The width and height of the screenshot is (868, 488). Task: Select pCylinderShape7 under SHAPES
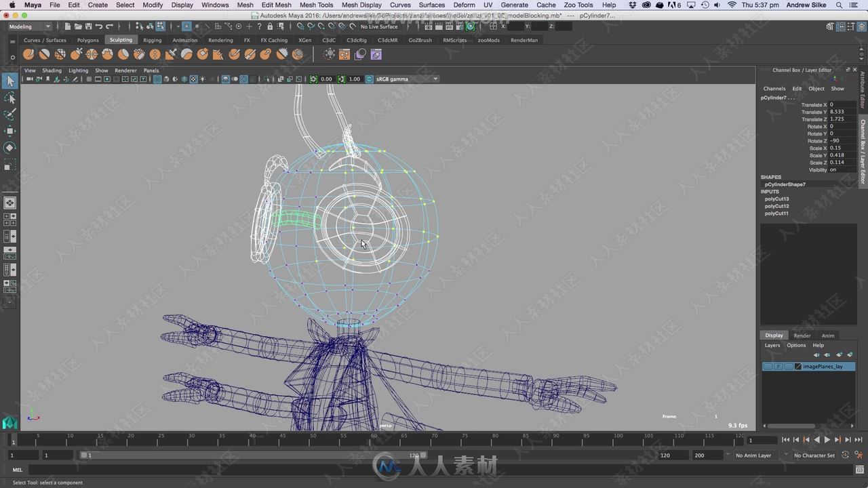pos(785,184)
